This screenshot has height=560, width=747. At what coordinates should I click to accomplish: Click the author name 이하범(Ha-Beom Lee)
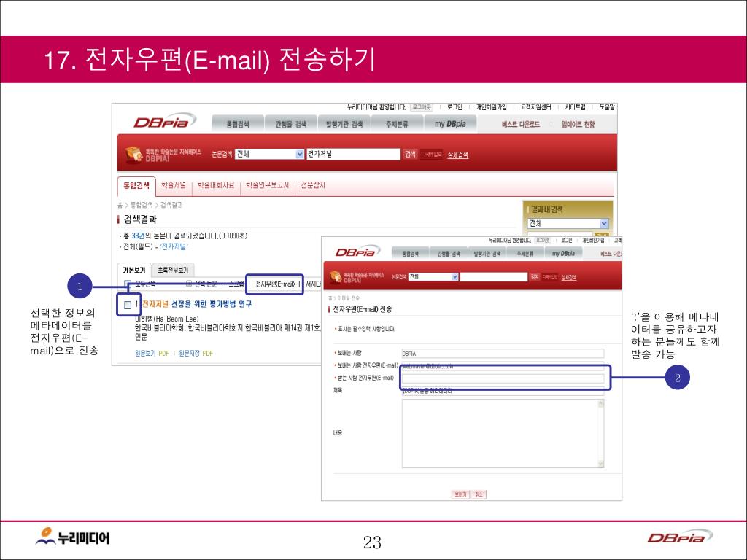pos(167,319)
